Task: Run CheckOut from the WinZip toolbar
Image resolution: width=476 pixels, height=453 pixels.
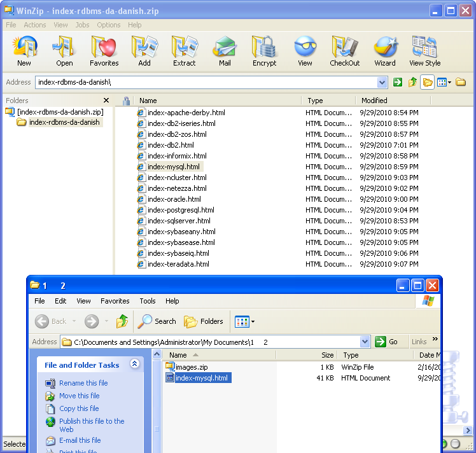Action: pos(345,50)
